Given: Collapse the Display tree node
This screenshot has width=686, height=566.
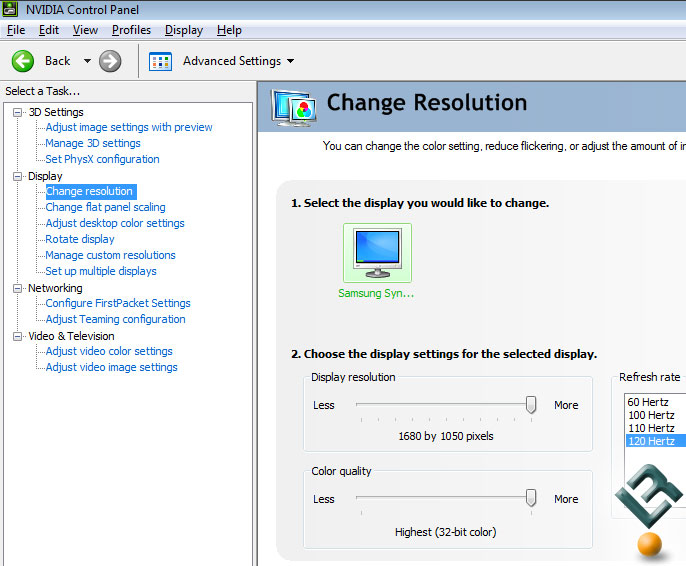Looking at the screenshot, I should click(17, 176).
